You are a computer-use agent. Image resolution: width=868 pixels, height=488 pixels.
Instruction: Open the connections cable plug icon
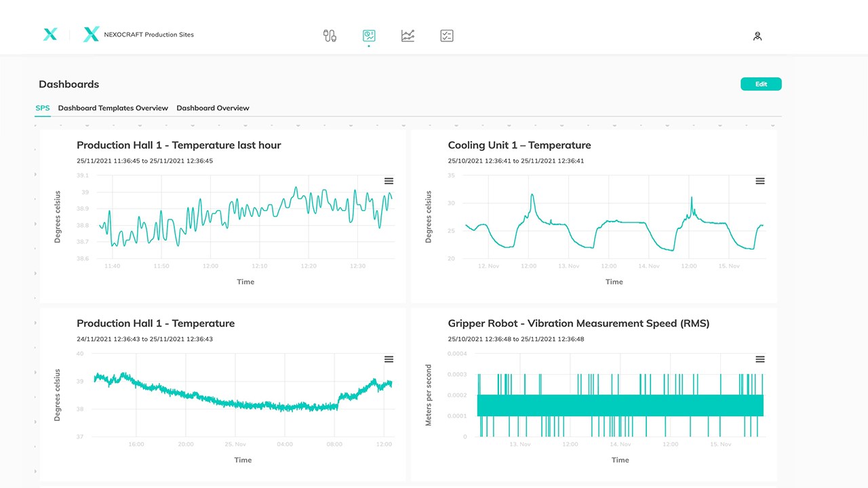point(330,36)
